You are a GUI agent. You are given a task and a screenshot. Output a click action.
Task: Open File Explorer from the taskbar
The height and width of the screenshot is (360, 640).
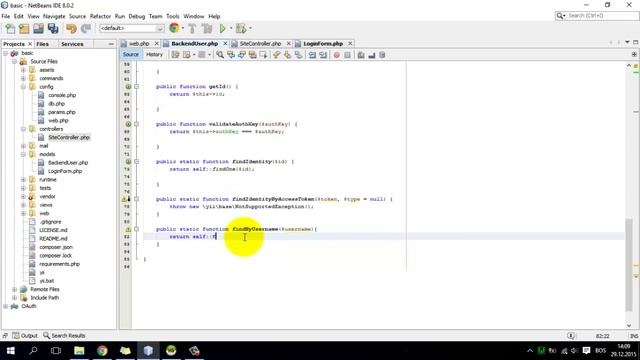(79, 351)
